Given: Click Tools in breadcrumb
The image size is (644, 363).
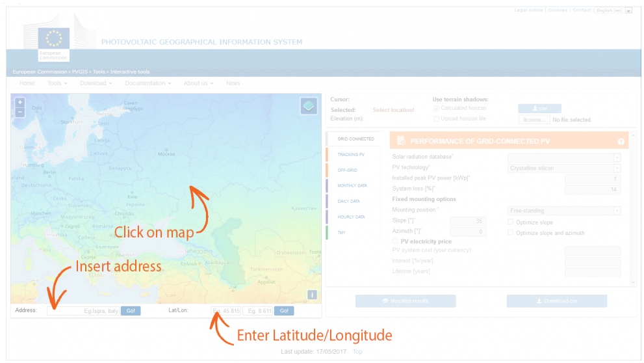Looking at the screenshot, I should (x=99, y=72).
